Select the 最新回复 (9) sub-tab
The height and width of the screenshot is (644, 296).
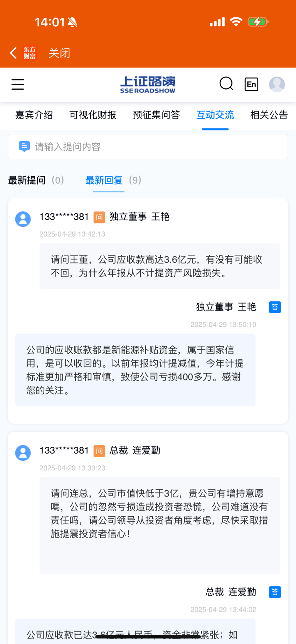click(x=113, y=180)
